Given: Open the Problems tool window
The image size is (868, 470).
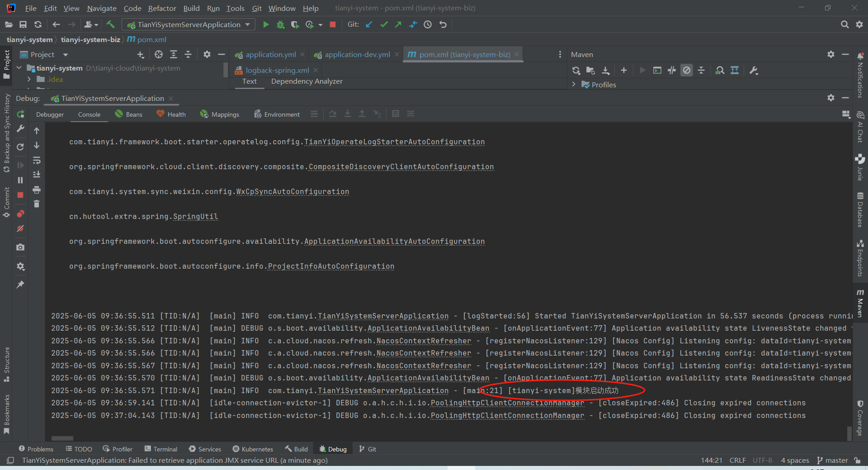Looking at the screenshot, I should [x=36, y=449].
